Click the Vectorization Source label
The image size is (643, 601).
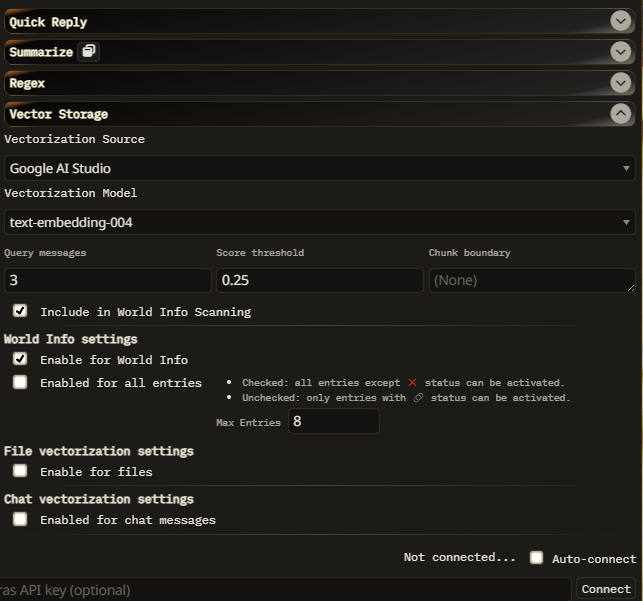point(74,139)
